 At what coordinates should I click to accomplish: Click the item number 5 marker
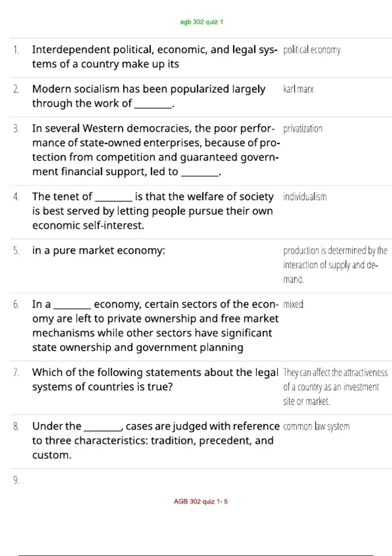point(16,251)
